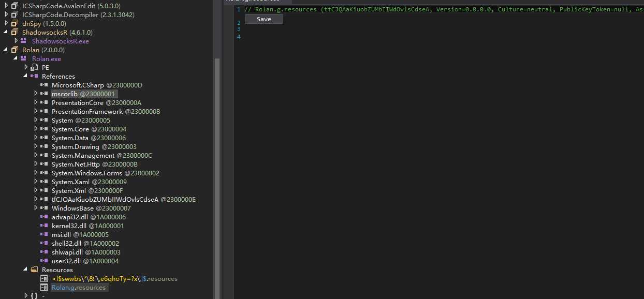Click the References folder icon

click(x=34, y=76)
